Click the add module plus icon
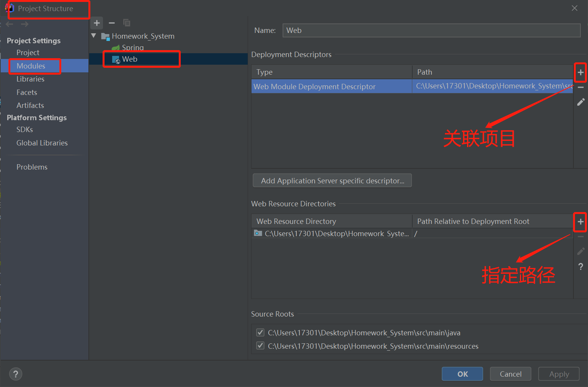Screen dimensions: 588x387 point(96,23)
